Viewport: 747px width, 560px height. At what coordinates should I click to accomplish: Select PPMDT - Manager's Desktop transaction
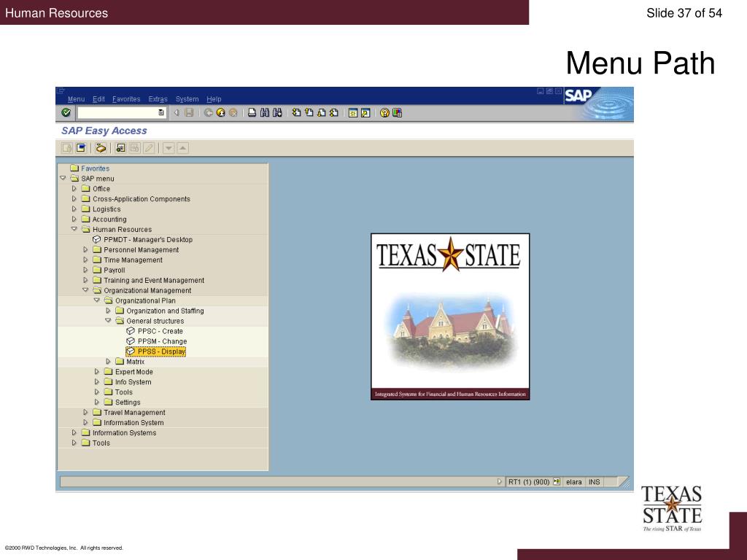point(142,239)
